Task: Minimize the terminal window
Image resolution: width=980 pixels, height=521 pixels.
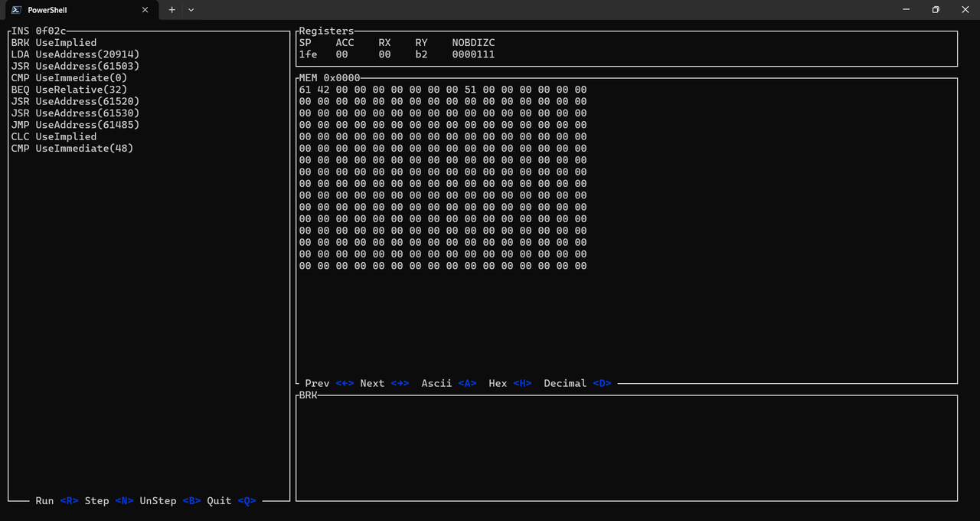Action: point(906,10)
